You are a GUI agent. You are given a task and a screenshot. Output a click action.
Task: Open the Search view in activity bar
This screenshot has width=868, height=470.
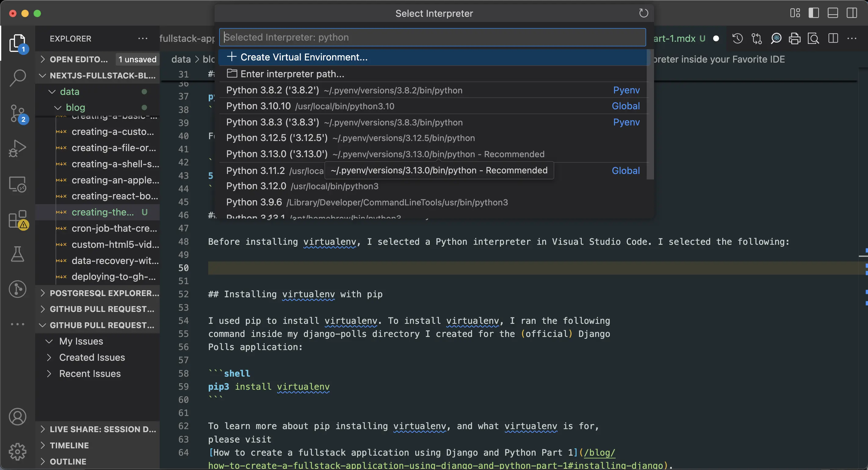[x=17, y=78]
